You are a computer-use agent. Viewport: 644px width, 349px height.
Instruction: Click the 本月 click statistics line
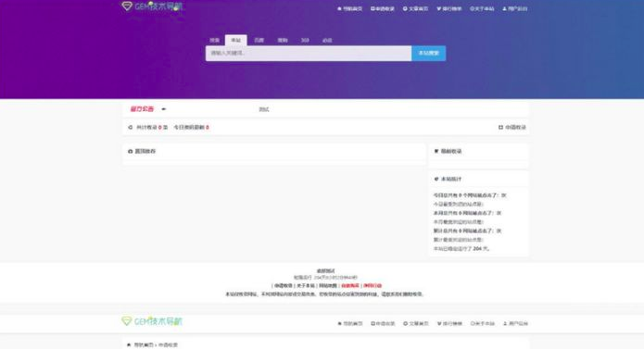pyautogui.click(x=467, y=213)
